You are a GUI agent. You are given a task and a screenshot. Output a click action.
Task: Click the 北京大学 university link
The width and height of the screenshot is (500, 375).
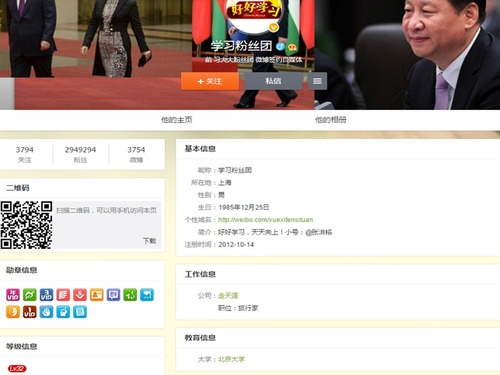point(231,359)
